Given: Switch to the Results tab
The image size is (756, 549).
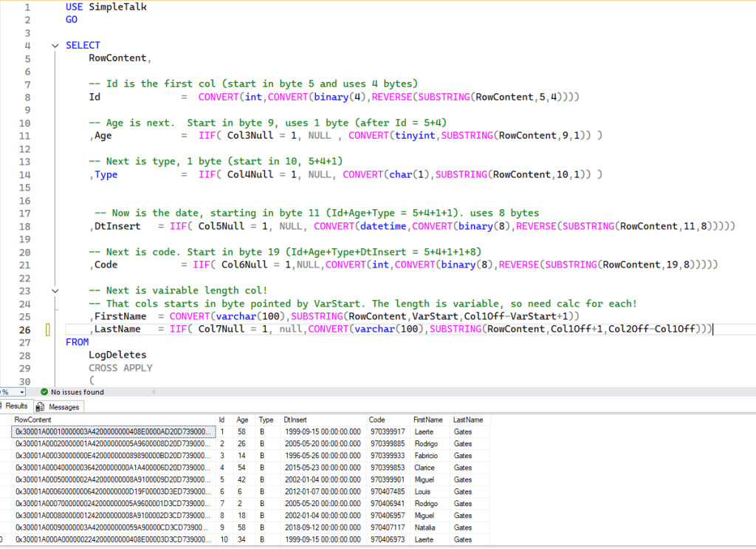Looking at the screenshot, I should click(18, 406).
